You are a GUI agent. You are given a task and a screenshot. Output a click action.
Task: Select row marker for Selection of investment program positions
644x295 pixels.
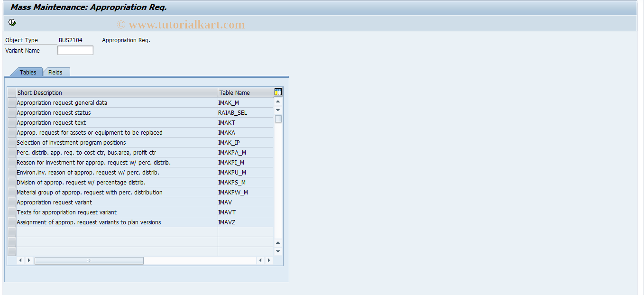(12, 142)
